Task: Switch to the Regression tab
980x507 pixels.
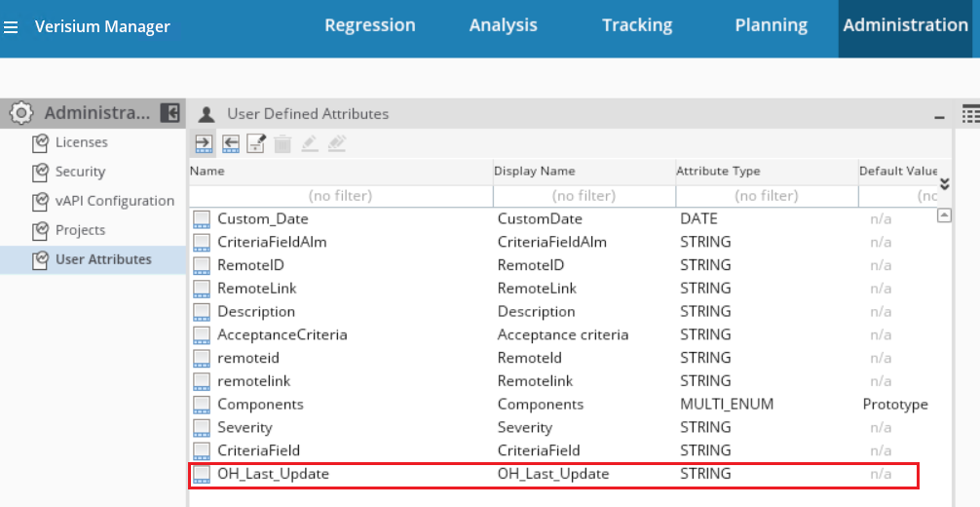Action: click(x=370, y=25)
